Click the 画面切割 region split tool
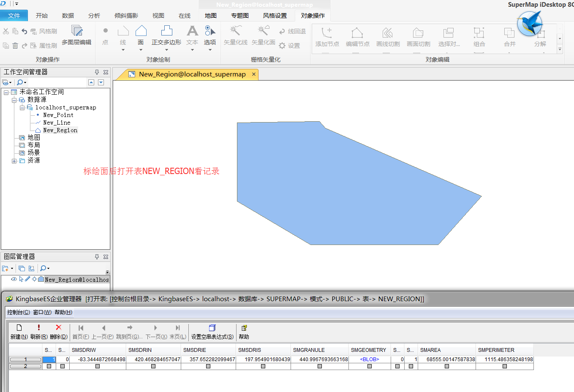 [418, 37]
